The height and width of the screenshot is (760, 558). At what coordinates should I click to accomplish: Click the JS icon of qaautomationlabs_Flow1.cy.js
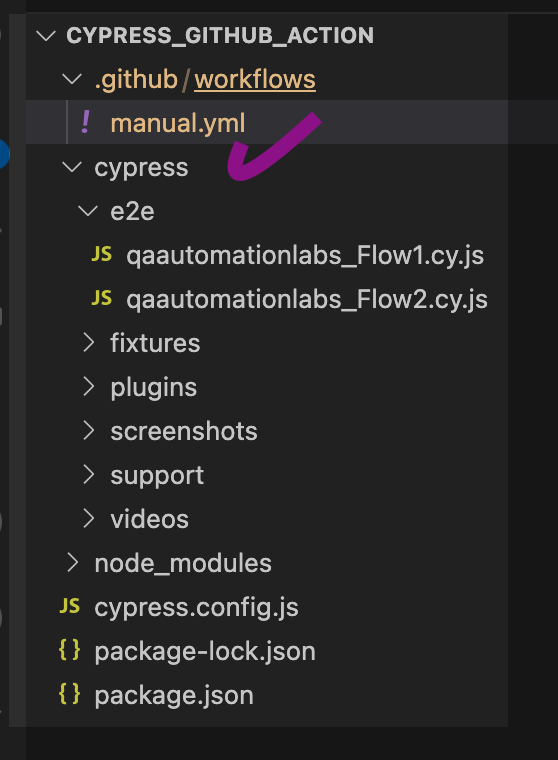pyautogui.click(x=102, y=254)
